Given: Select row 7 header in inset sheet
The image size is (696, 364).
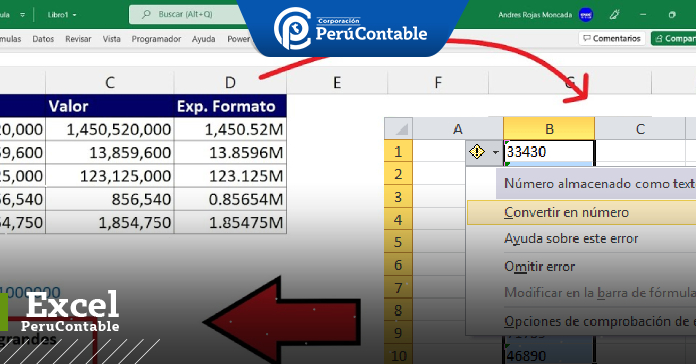Looking at the screenshot, I should (x=398, y=288).
